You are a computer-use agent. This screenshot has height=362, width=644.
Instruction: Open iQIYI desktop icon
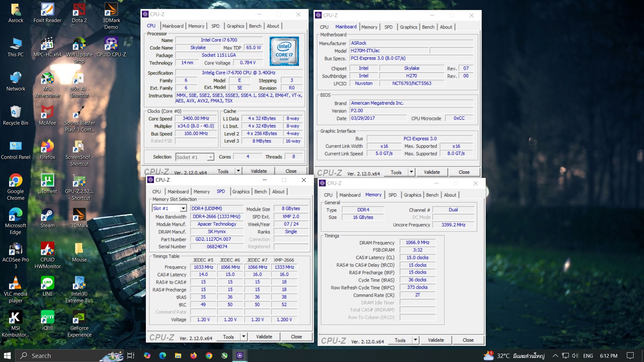coord(47,321)
